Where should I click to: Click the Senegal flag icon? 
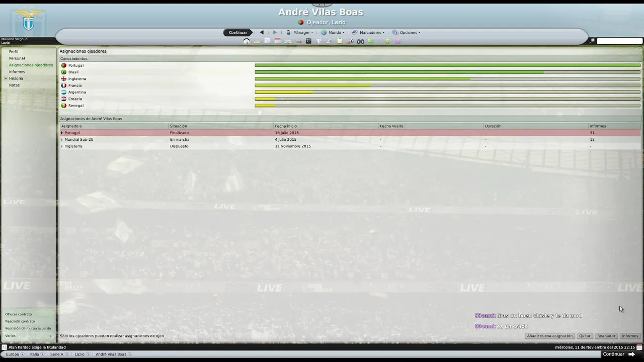(x=64, y=106)
